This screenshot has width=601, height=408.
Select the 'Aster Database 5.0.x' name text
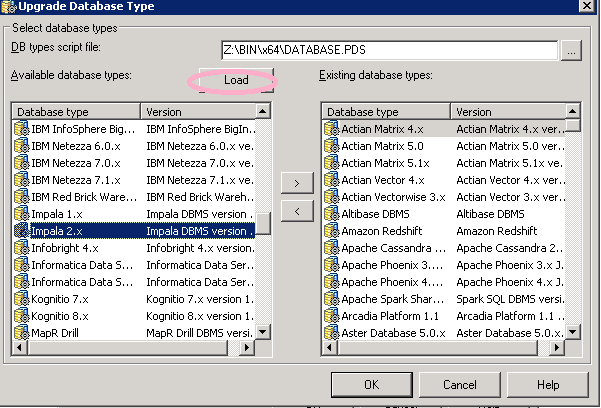click(x=393, y=333)
